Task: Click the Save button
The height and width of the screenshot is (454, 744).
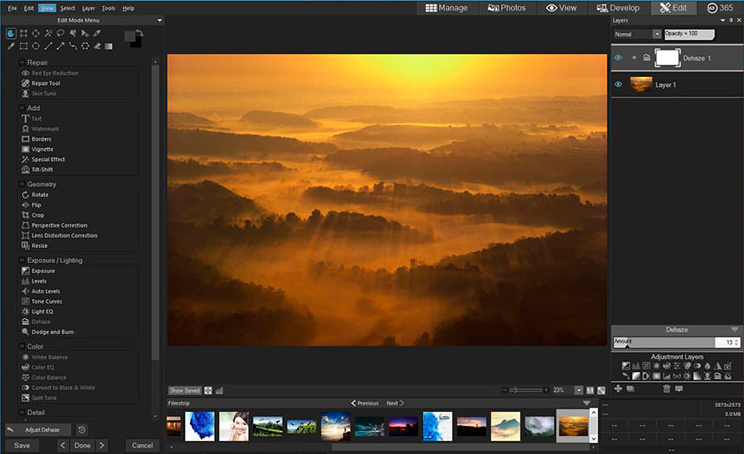Action: tap(22, 445)
